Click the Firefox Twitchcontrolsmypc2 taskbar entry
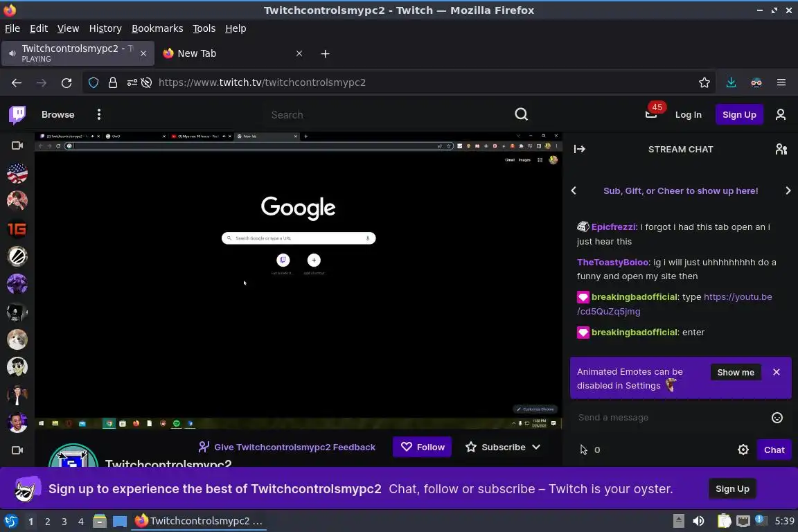This screenshot has height=532, width=798. click(x=199, y=521)
